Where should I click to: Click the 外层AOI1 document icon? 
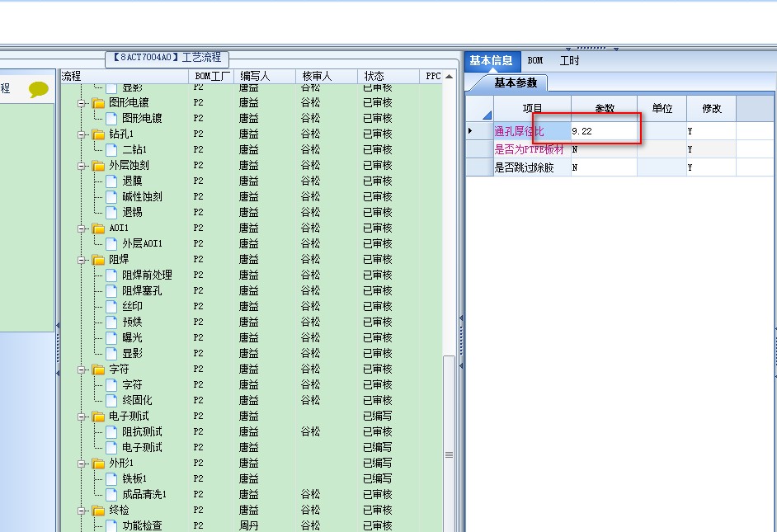[x=111, y=243]
